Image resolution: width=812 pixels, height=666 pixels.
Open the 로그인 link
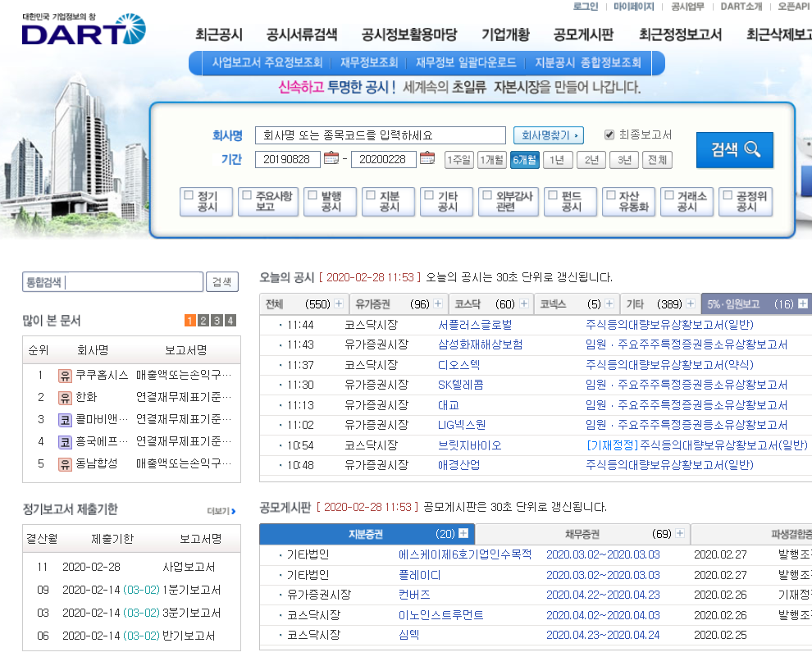tap(585, 7)
